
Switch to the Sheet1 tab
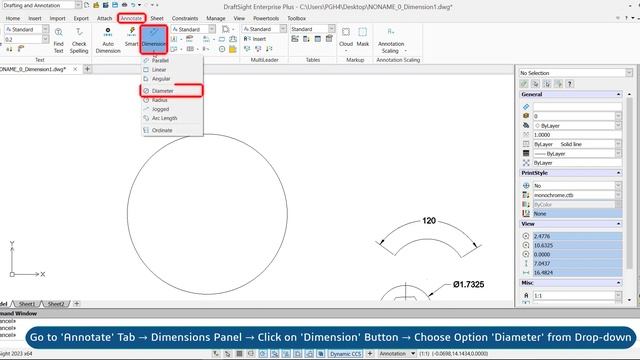click(x=27, y=304)
